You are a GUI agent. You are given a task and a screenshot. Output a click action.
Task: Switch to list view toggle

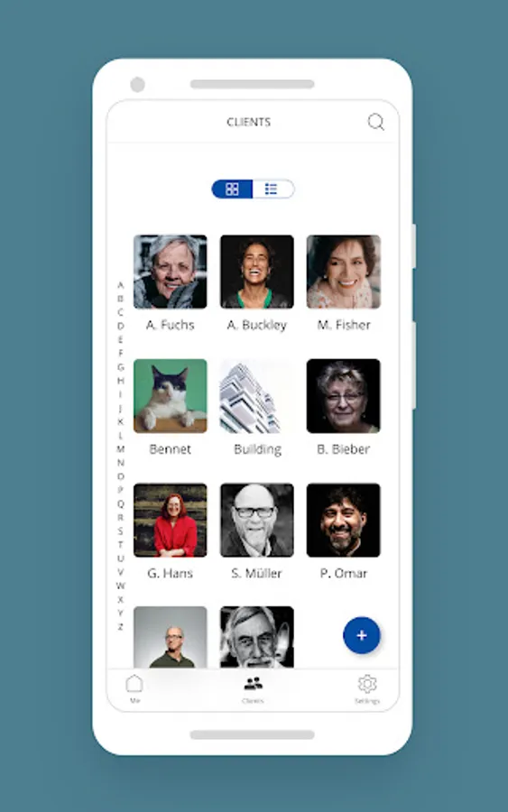click(272, 189)
